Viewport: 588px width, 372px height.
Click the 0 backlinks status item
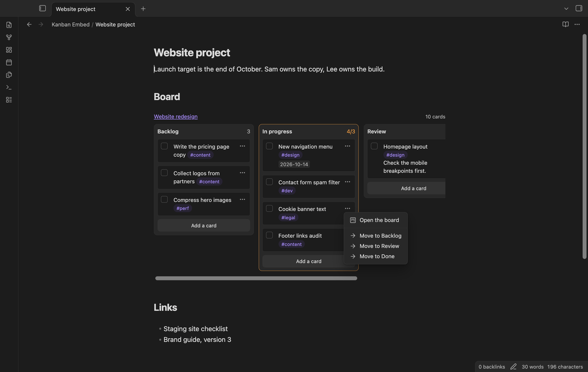click(491, 367)
